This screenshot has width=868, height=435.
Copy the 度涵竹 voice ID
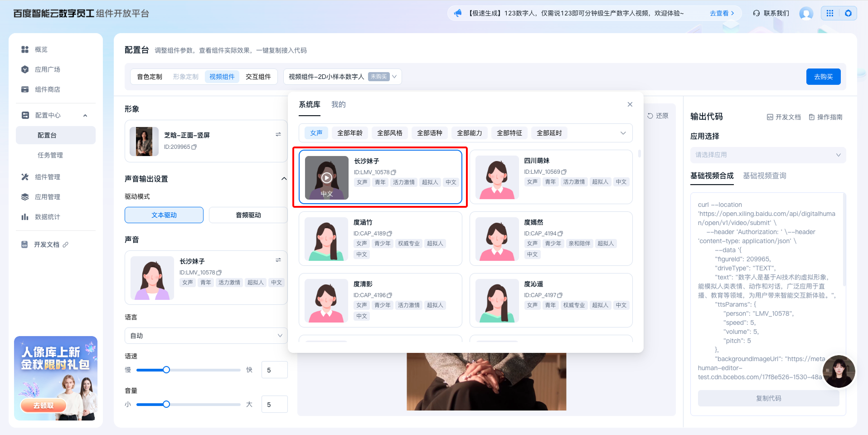click(389, 234)
